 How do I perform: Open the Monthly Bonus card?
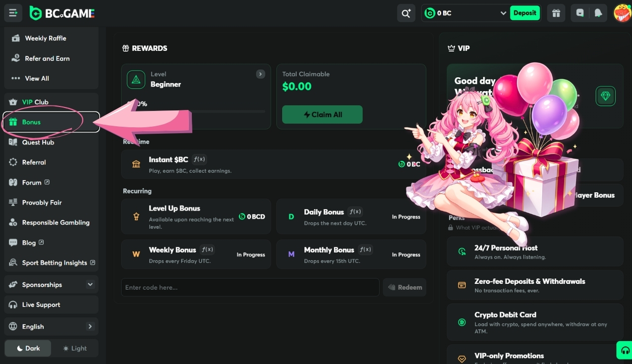(351, 254)
